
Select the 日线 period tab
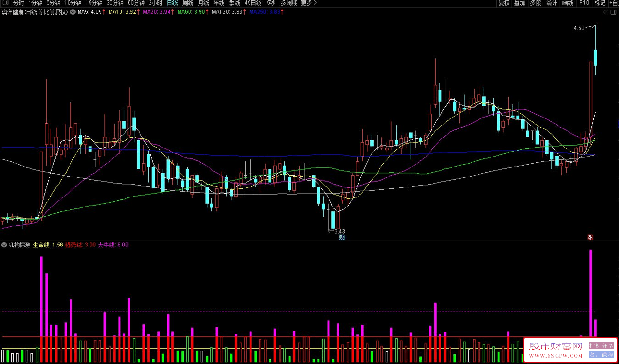click(x=172, y=3)
